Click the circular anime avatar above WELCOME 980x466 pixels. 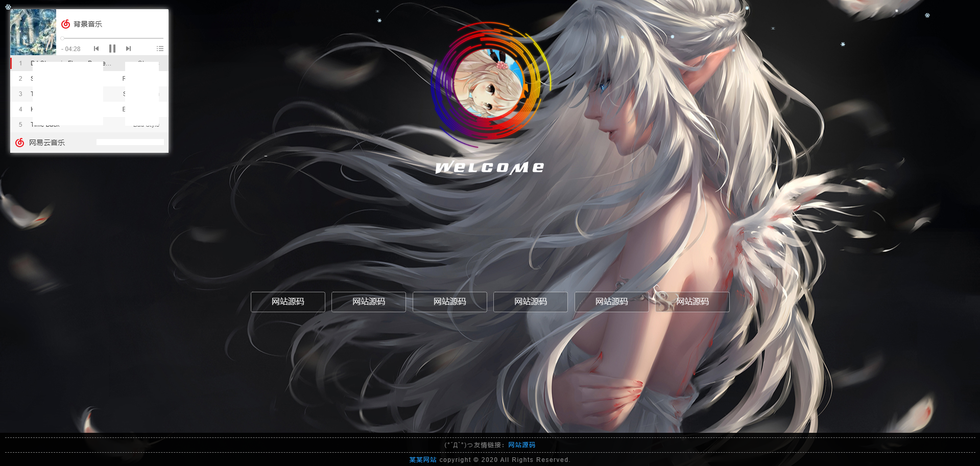tap(489, 83)
